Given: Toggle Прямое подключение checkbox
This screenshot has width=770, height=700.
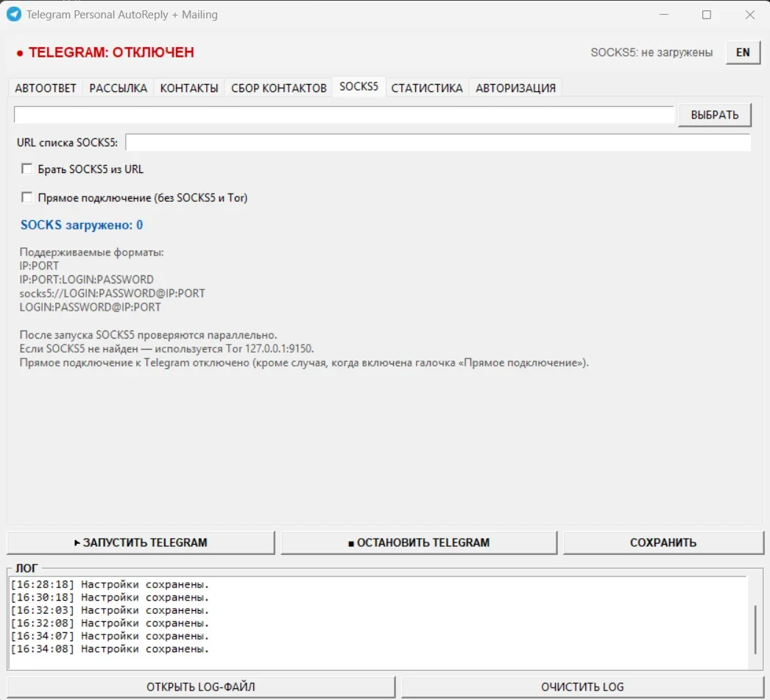Looking at the screenshot, I should click(x=27, y=197).
